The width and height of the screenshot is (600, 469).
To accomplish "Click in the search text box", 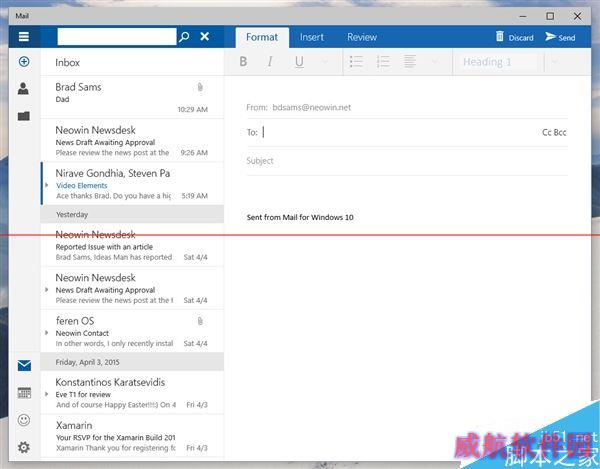I will [117, 37].
